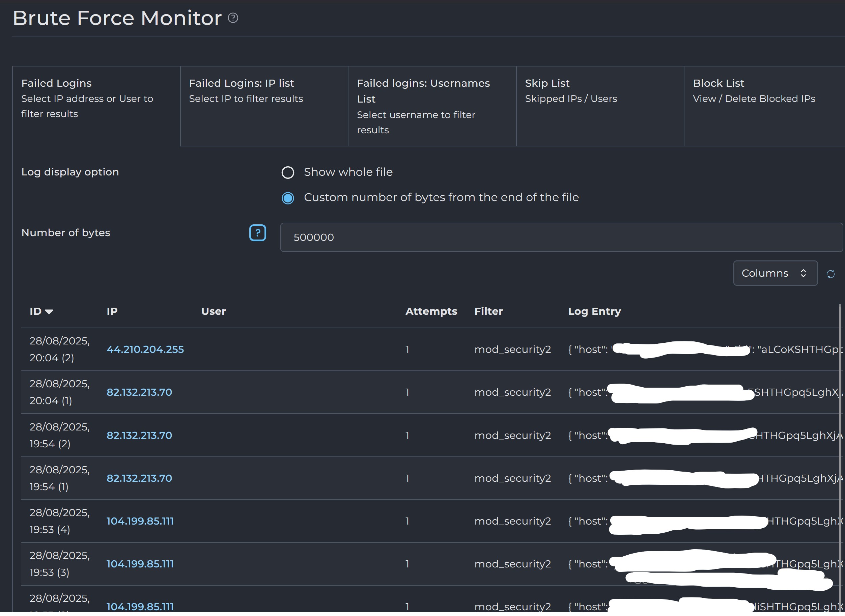Open the Columns dropdown
Image resolution: width=845 pixels, height=616 pixels.
click(775, 273)
